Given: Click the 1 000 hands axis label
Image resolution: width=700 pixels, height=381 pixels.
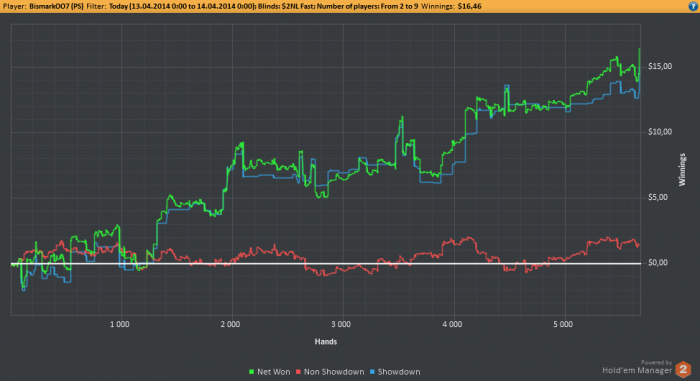Looking at the screenshot, I should pos(120,324).
